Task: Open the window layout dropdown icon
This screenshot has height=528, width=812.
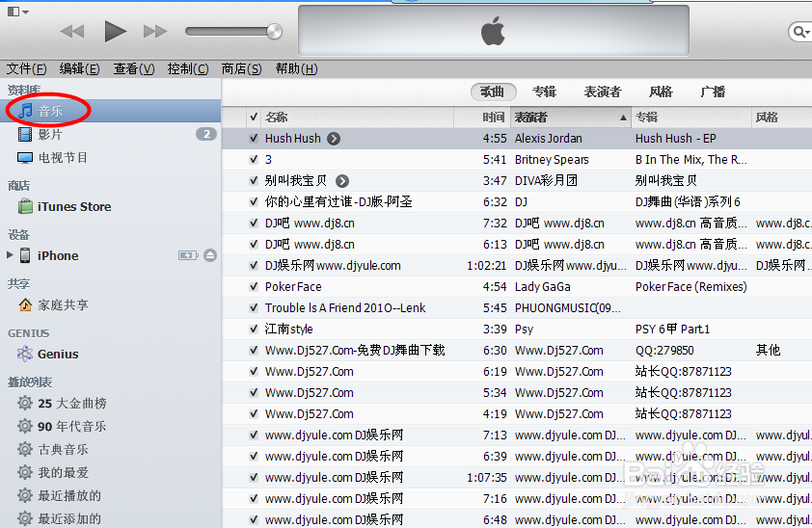Action: (18, 12)
